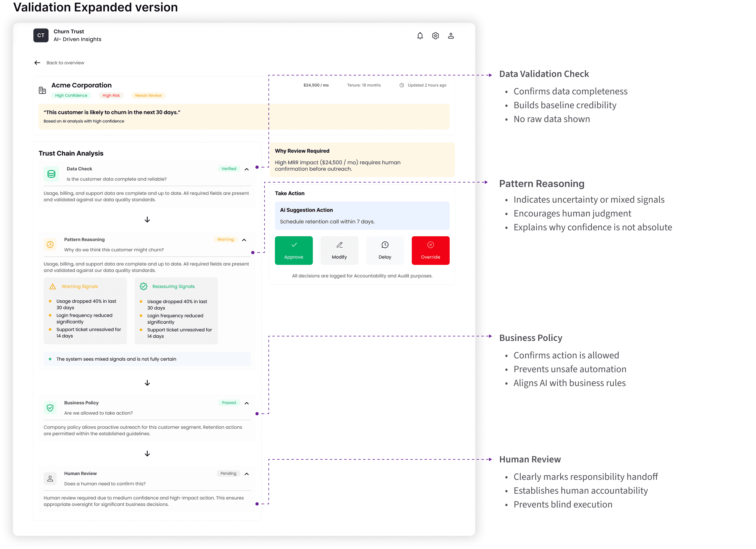Open the user profile icon
Image resolution: width=756 pixels, height=549 pixels.
[x=451, y=36]
